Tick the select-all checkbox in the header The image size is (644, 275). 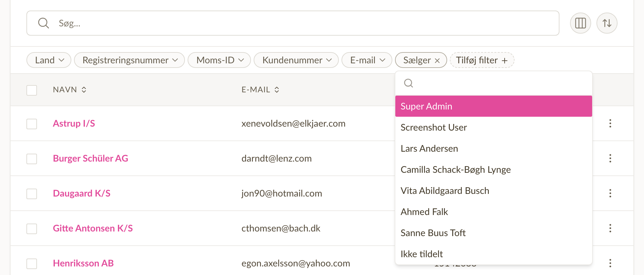pyautogui.click(x=32, y=90)
